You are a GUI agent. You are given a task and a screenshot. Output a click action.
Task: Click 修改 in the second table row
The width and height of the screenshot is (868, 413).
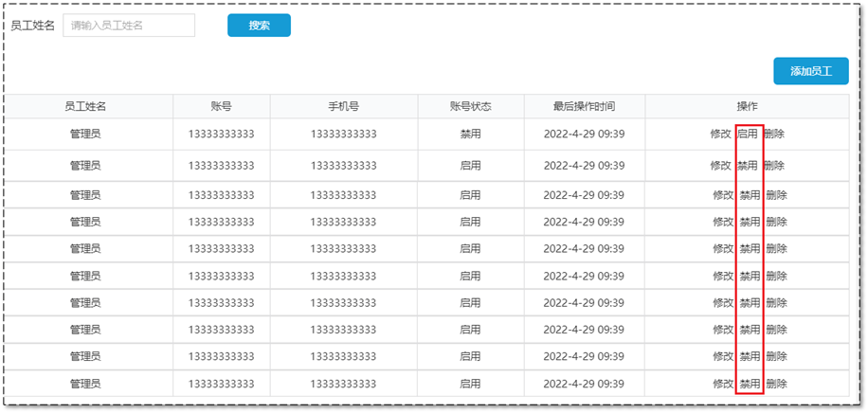[721, 166]
